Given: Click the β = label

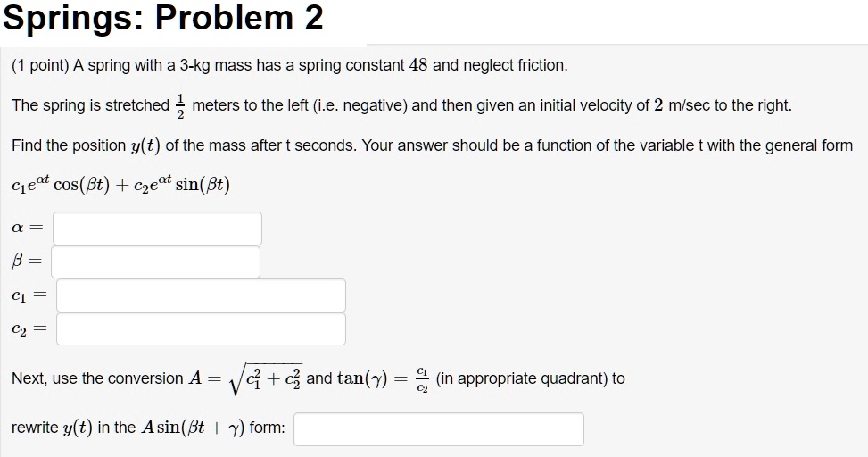Looking at the screenshot, I should pyautogui.click(x=27, y=263).
